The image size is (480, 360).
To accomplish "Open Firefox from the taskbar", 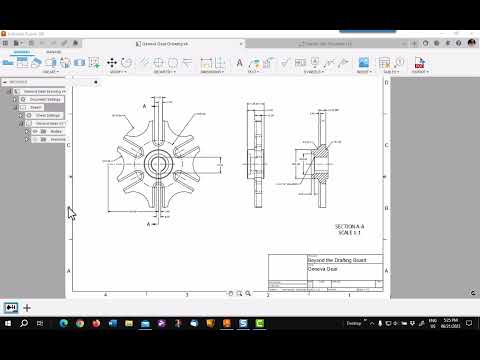I will [x=96, y=323].
